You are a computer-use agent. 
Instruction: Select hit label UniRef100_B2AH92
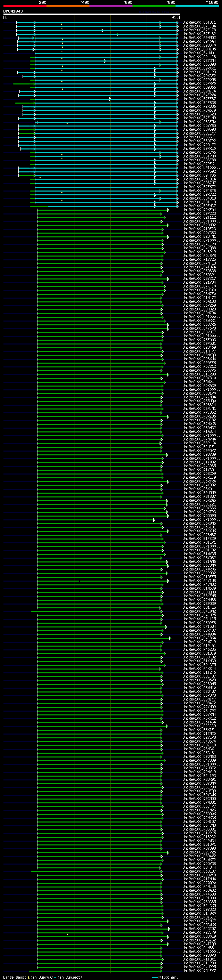click(199, 225)
